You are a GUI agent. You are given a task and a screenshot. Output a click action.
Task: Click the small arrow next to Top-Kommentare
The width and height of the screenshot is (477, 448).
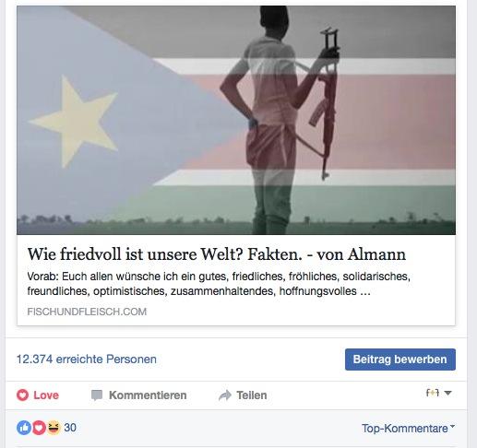click(452, 427)
